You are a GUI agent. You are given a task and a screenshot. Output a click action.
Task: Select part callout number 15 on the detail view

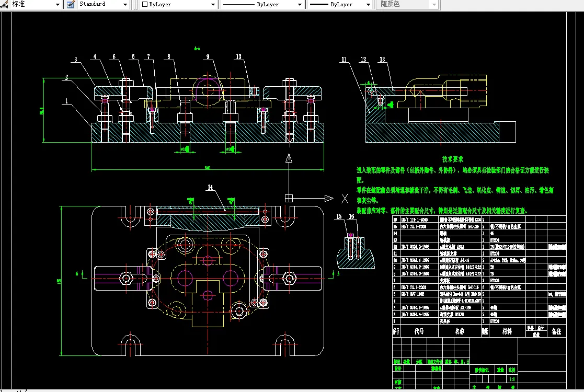pyautogui.click(x=339, y=216)
